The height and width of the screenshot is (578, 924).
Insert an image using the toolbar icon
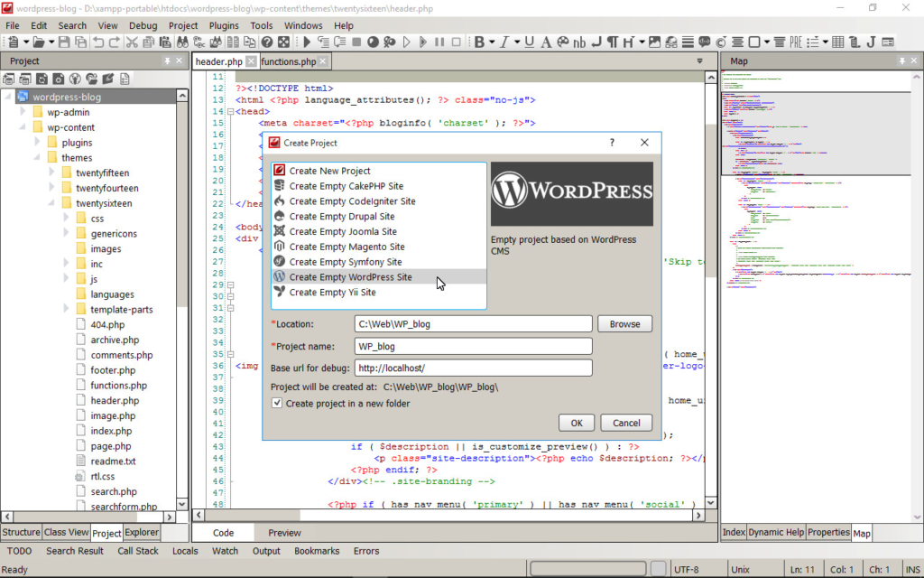[x=655, y=42]
